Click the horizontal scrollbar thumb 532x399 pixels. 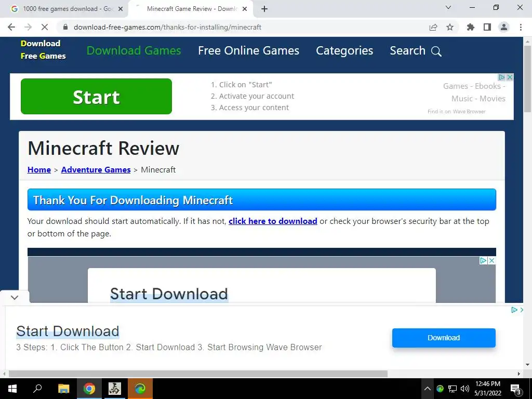(198, 374)
